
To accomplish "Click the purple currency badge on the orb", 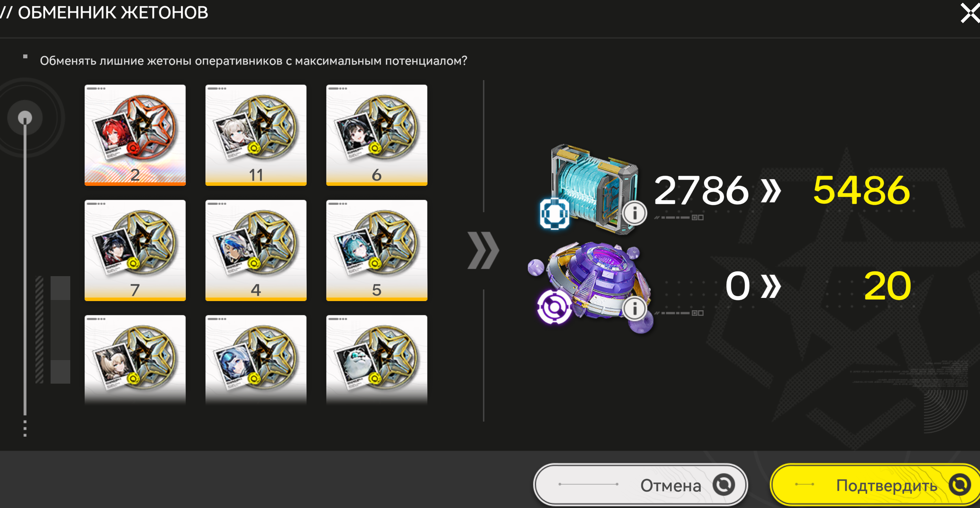I will 554,307.
